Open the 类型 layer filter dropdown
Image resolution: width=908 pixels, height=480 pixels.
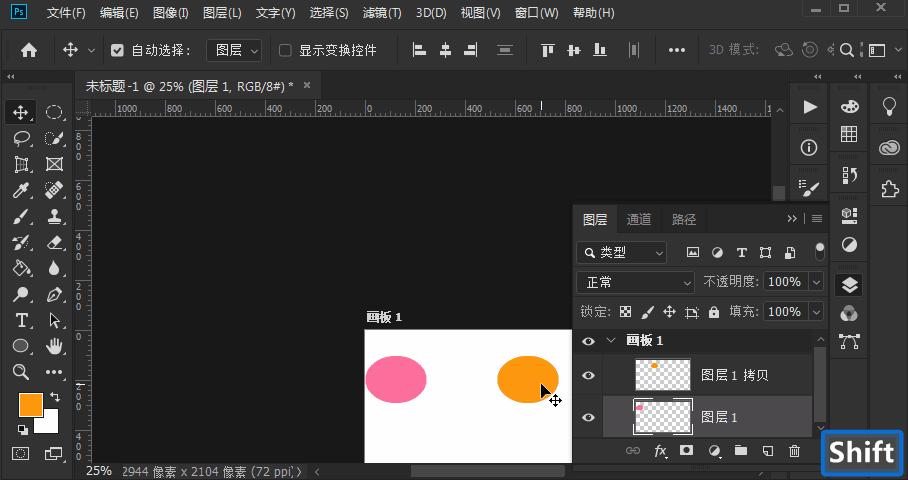(621, 252)
